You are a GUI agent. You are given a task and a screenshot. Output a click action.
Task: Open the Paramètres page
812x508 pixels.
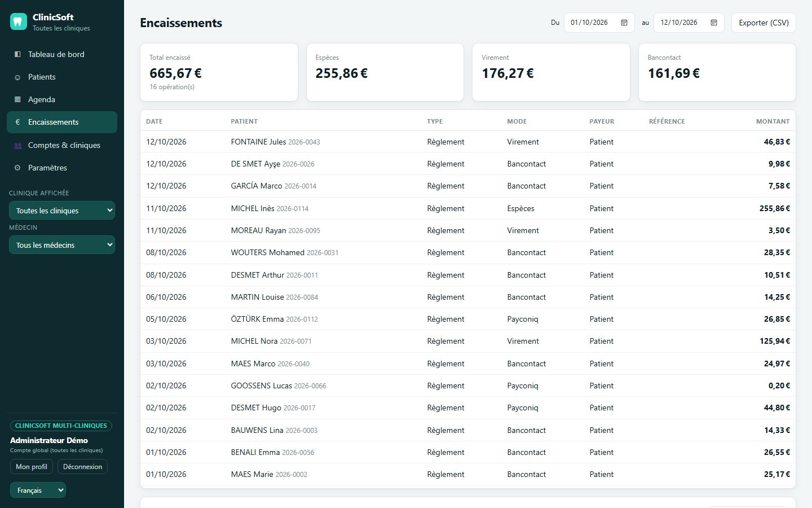[62, 168]
